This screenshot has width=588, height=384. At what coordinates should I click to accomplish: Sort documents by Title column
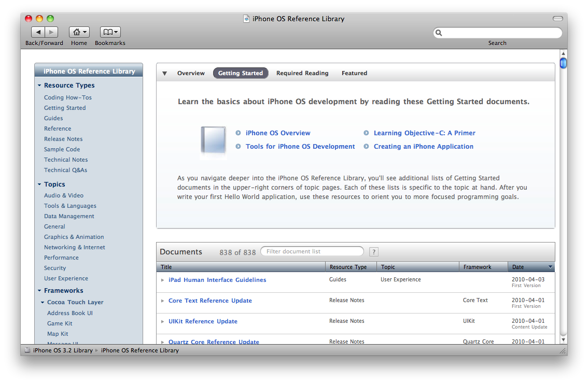pyautogui.click(x=241, y=267)
